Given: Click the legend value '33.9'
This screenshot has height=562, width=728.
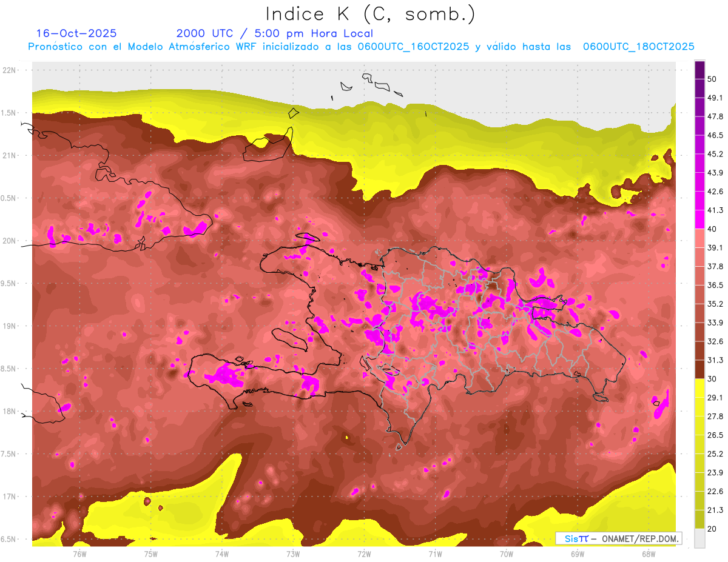Looking at the screenshot, I should coord(715,323).
